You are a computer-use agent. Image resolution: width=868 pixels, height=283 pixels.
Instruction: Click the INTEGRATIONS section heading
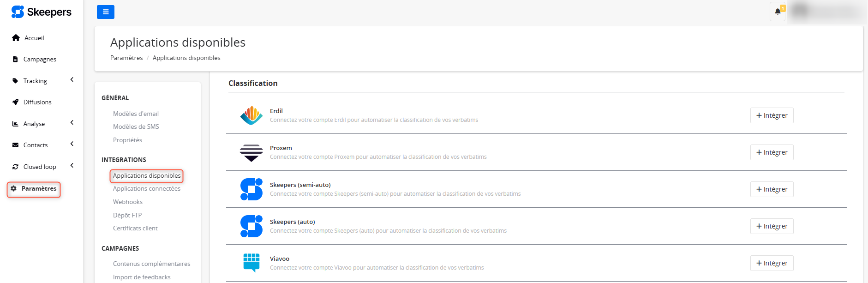pos(124,160)
